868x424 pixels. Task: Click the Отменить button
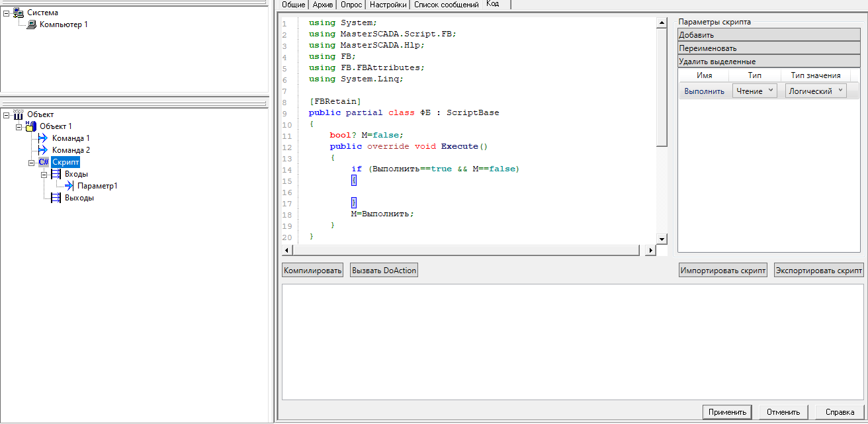pos(783,412)
